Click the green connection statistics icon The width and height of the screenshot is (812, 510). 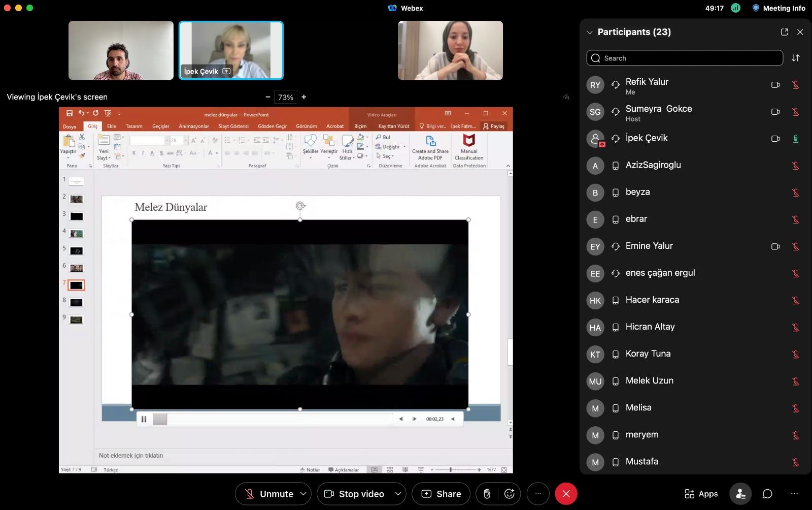click(x=736, y=8)
